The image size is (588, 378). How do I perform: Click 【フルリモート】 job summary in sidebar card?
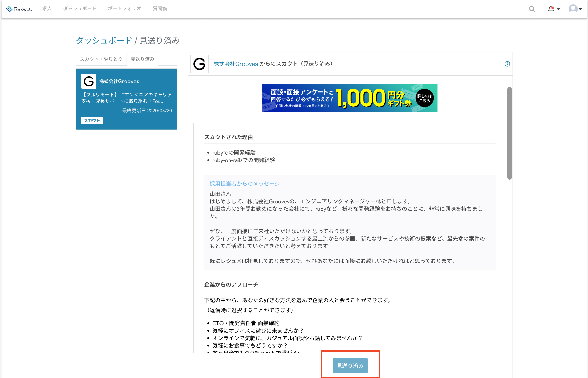pos(126,98)
